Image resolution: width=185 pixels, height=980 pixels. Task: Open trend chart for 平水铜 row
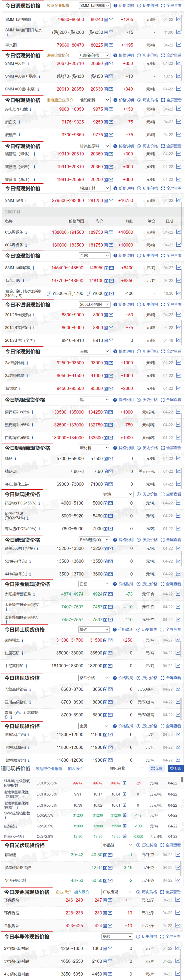coord(179,45)
